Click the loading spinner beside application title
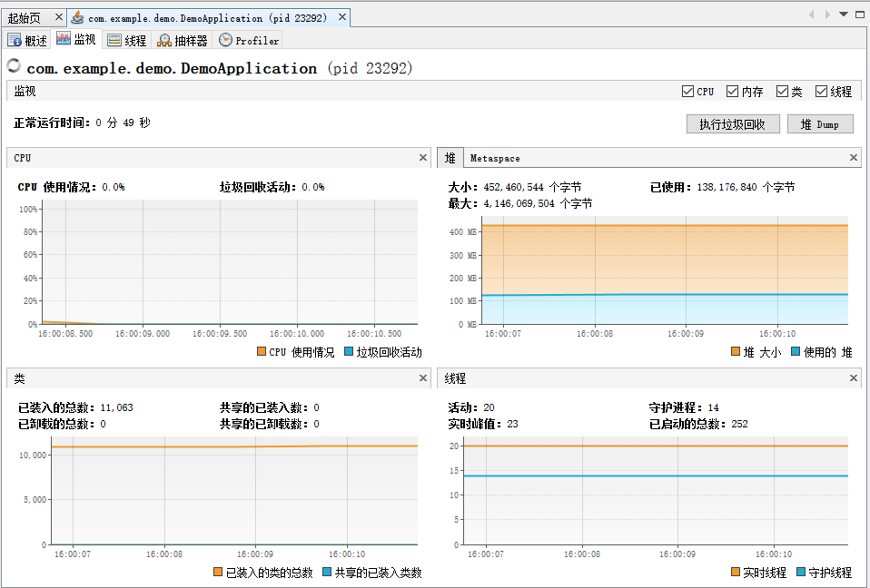The height and width of the screenshot is (588, 870). point(14,65)
